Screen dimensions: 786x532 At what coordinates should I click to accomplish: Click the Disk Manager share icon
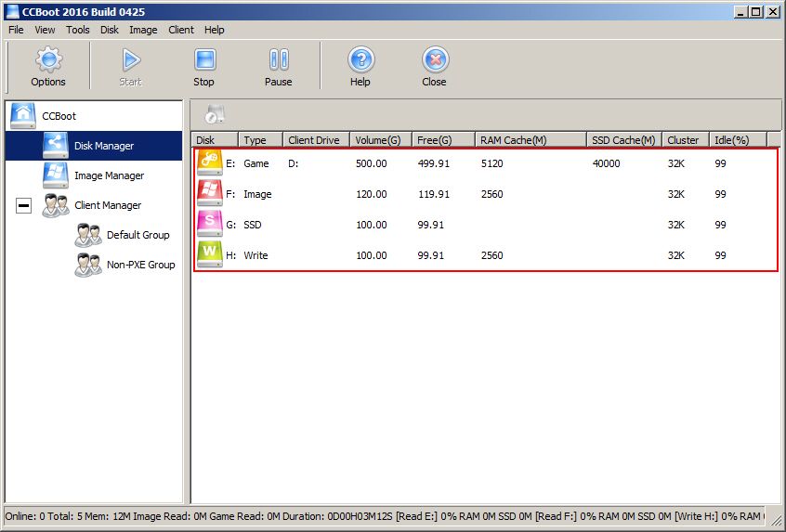point(55,145)
